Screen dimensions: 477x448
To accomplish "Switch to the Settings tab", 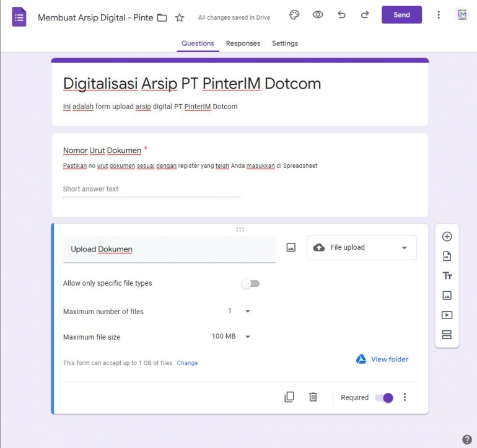I will 285,43.
